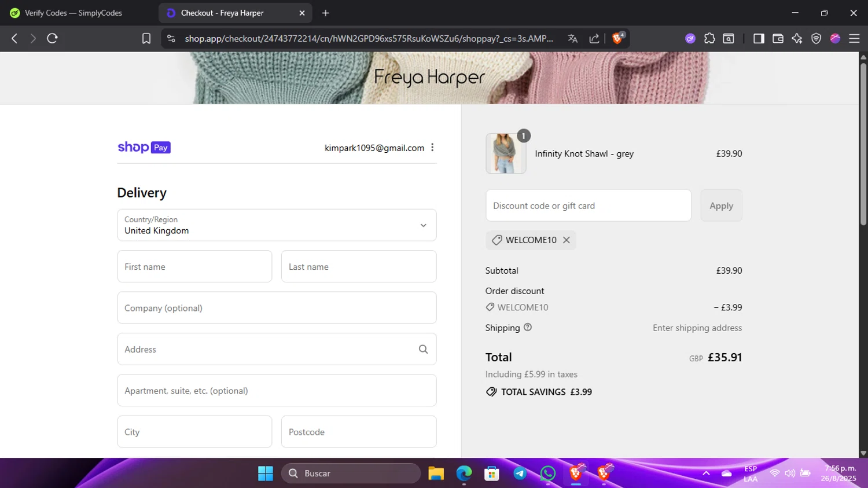Go forward using the browser forward arrow
This screenshot has width=868, height=488.
tap(33, 38)
